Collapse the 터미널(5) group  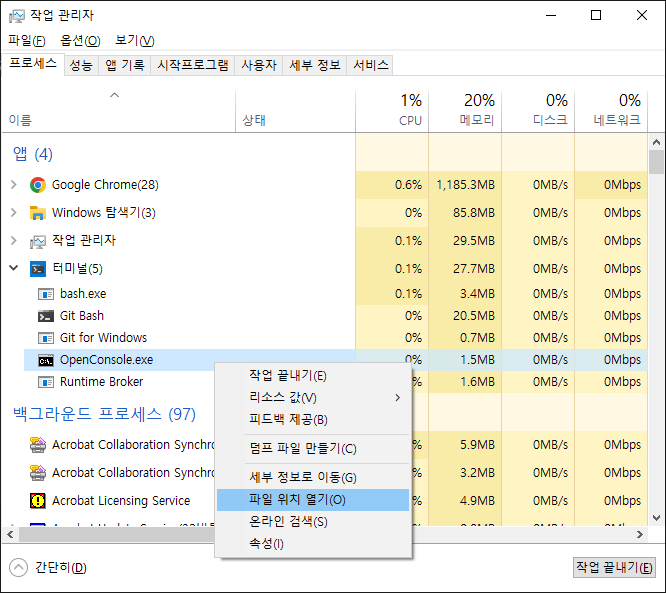(14, 268)
